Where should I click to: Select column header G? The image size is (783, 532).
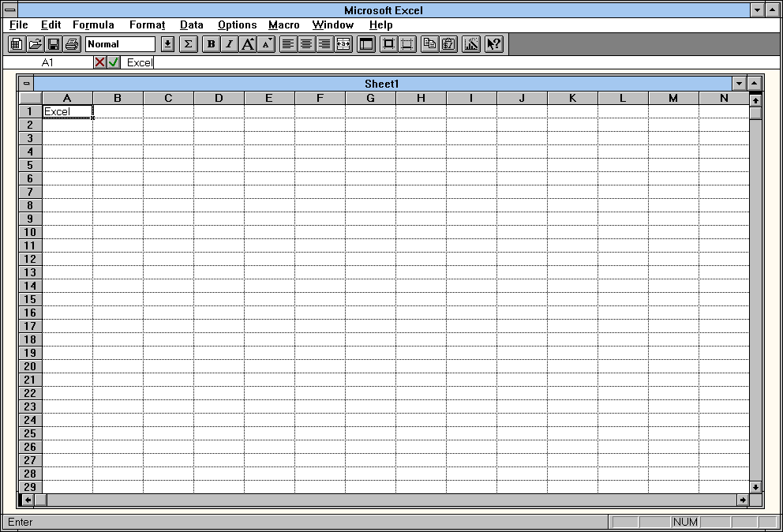coord(370,98)
